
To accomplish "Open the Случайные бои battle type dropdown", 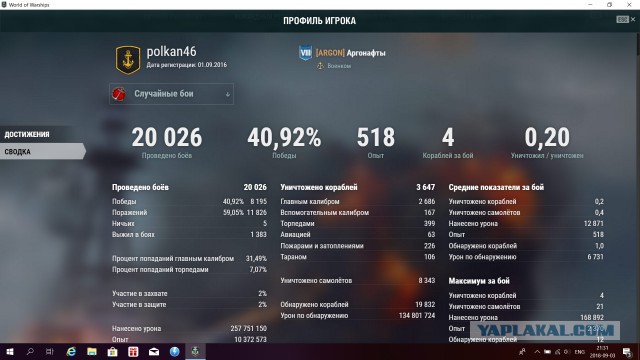I will (x=171, y=94).
